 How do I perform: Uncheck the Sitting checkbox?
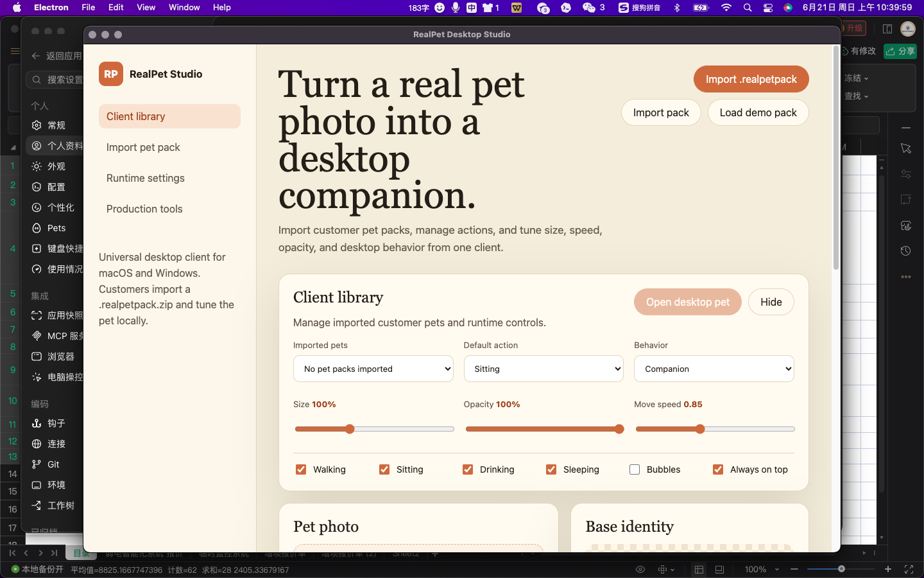tap(384, 469)
